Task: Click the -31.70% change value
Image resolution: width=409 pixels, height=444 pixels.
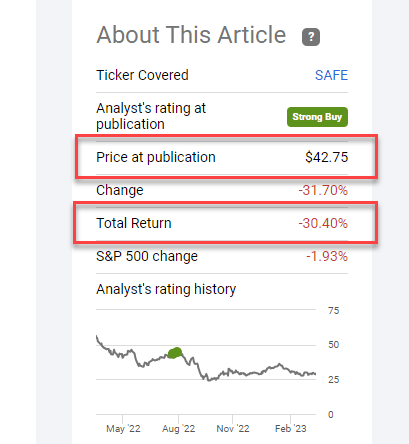Action: pyautogui.click(x=323, y=190)
